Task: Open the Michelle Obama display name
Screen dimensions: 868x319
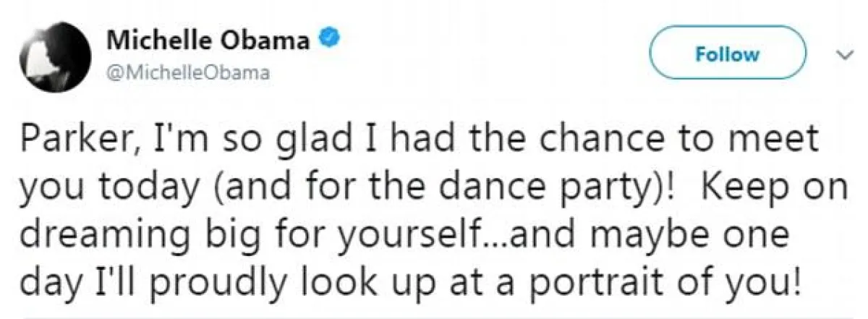Action: [209, 41]
